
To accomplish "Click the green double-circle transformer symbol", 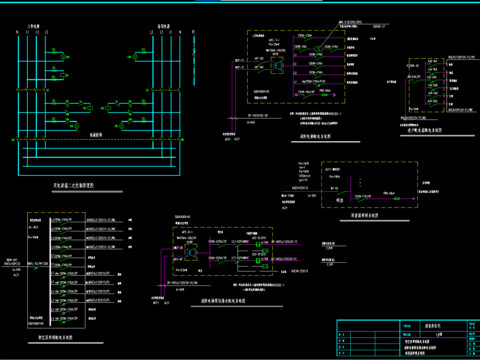I will coord(318,49).
